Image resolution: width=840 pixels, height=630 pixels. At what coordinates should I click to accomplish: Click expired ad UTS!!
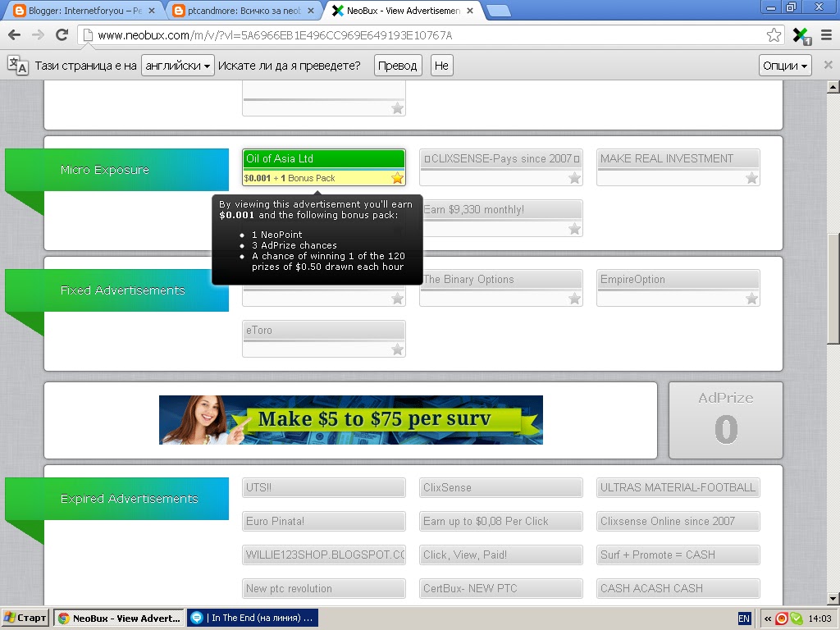tap(323, 487)
